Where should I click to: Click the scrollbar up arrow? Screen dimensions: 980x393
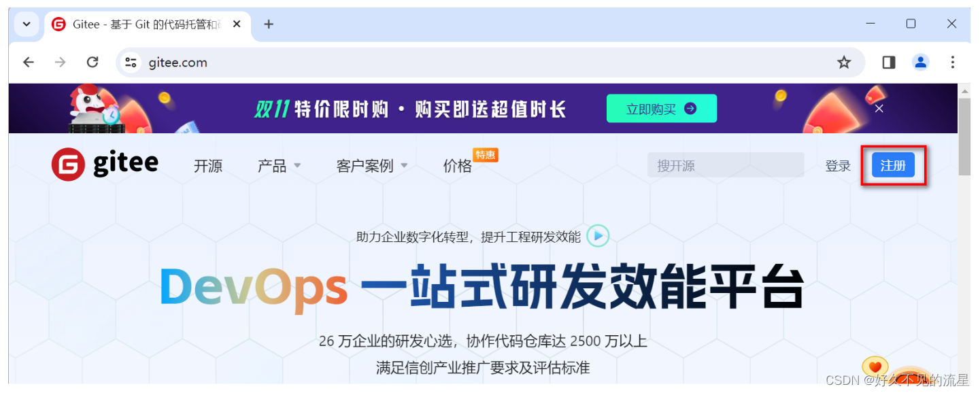(x=964, y=90)
